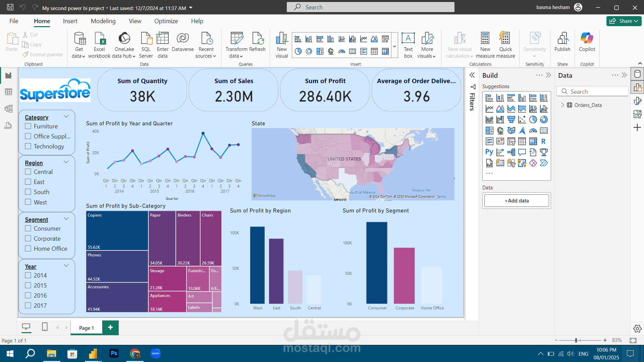644x362 pixels.
Task: Insert a Text box
Action: (x=408, y=45)
